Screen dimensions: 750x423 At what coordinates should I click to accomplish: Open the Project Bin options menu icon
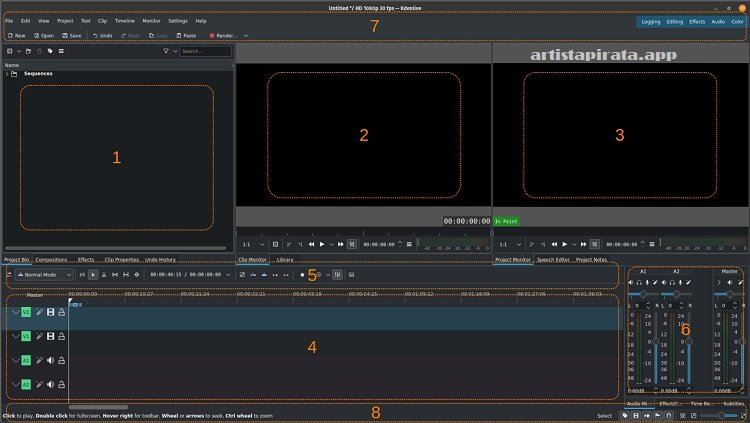pos(61,51)
